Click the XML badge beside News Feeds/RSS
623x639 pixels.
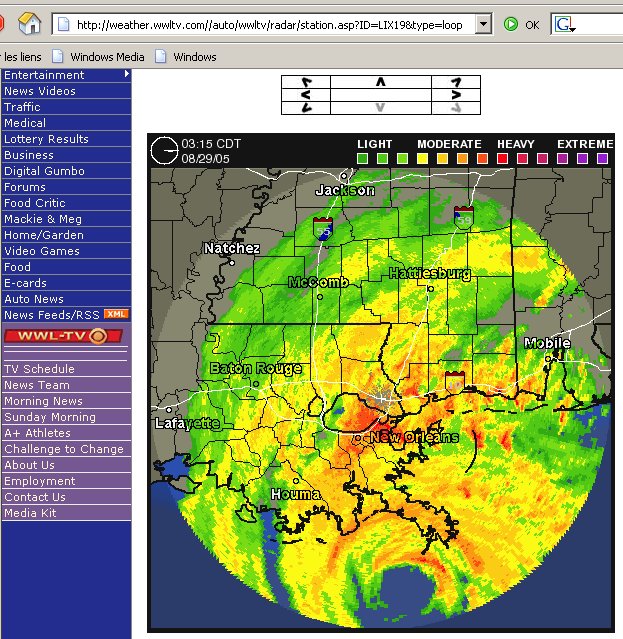(x=117, y=314)
